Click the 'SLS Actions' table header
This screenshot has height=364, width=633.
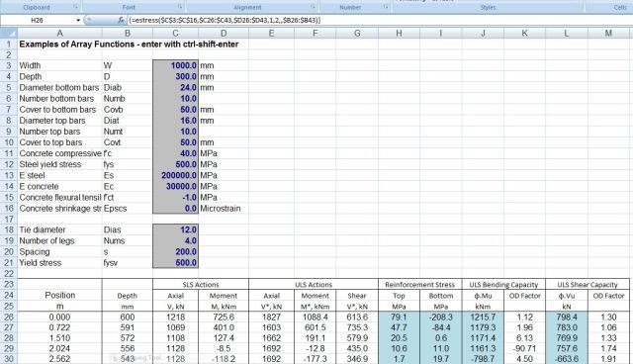tap(201, 285)
